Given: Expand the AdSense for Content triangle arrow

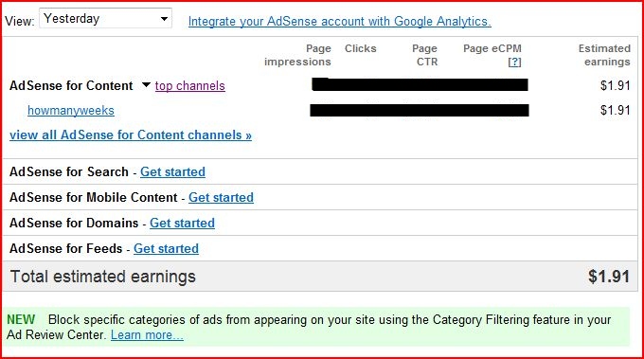Looking at the screenshot, I should click(x=146, y=85).
